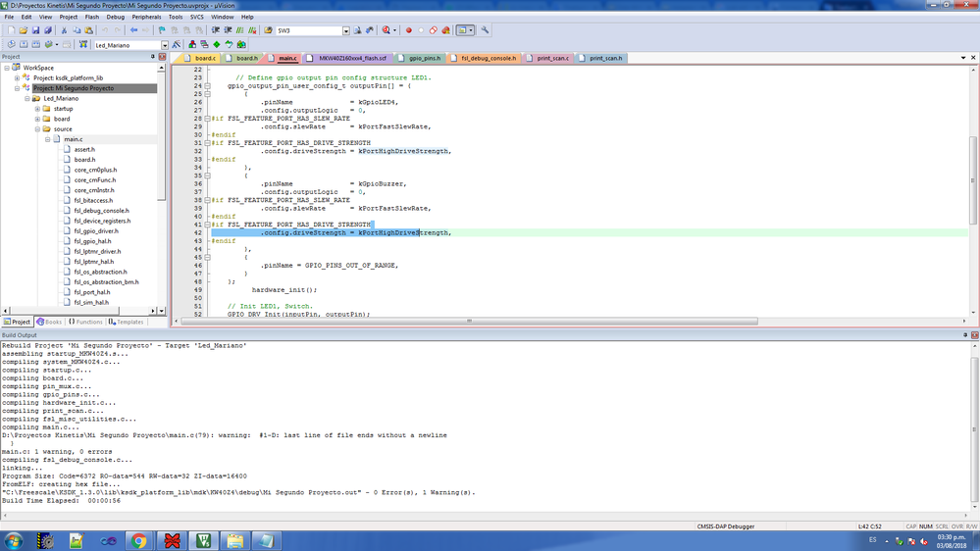Save the current file via toolbar
Screen dimensions: 980x551
[x=35, y=30]
